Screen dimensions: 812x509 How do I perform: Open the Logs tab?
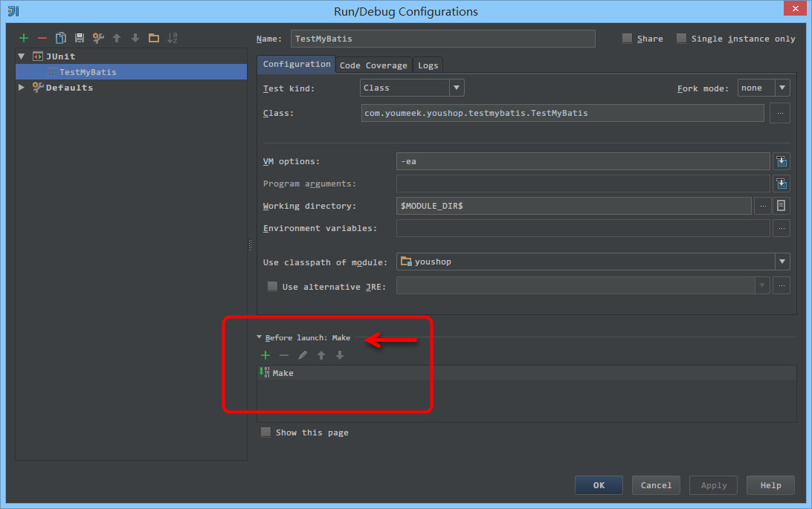428,65
